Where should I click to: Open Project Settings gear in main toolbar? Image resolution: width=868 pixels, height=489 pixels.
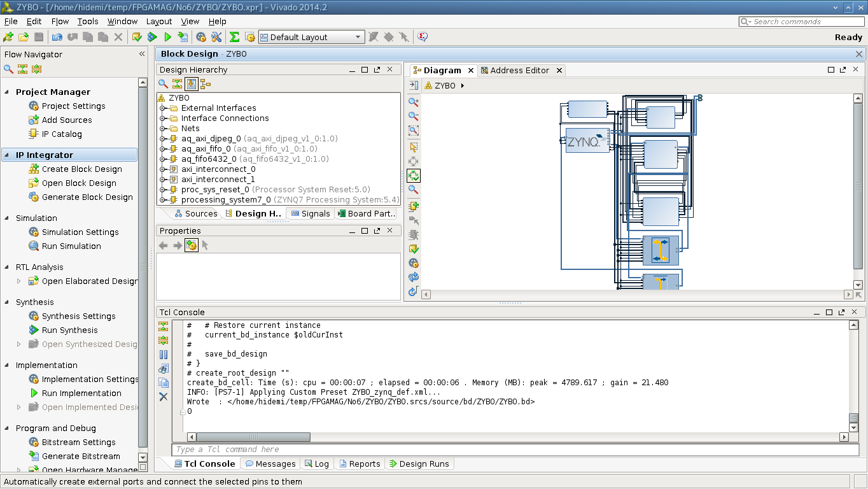[201, 37]
